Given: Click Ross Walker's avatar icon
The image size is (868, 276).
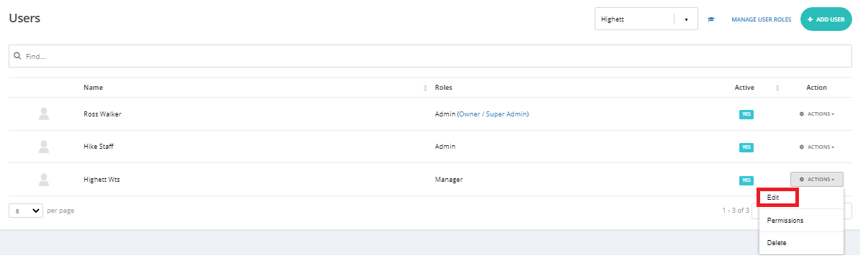Looking at the screenshot, I should pos(44,114).
